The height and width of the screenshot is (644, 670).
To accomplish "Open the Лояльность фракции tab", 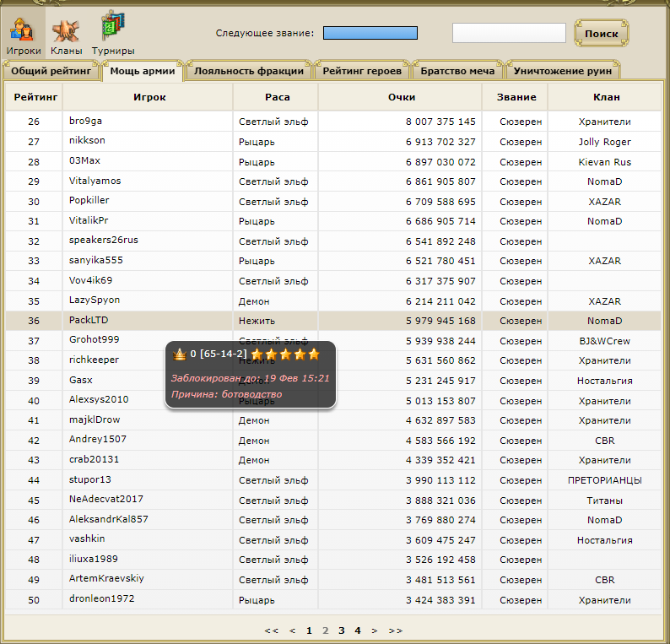I will tap(249, 71).
